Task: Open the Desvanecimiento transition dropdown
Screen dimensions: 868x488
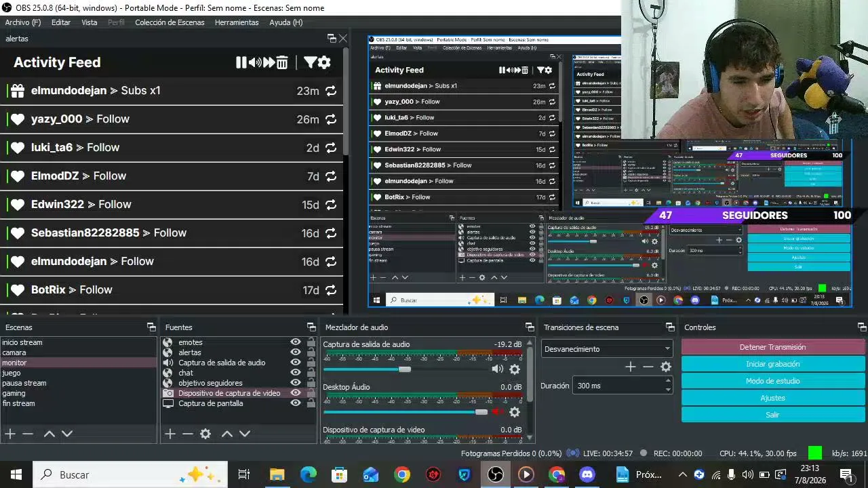Action: [607, 349]
